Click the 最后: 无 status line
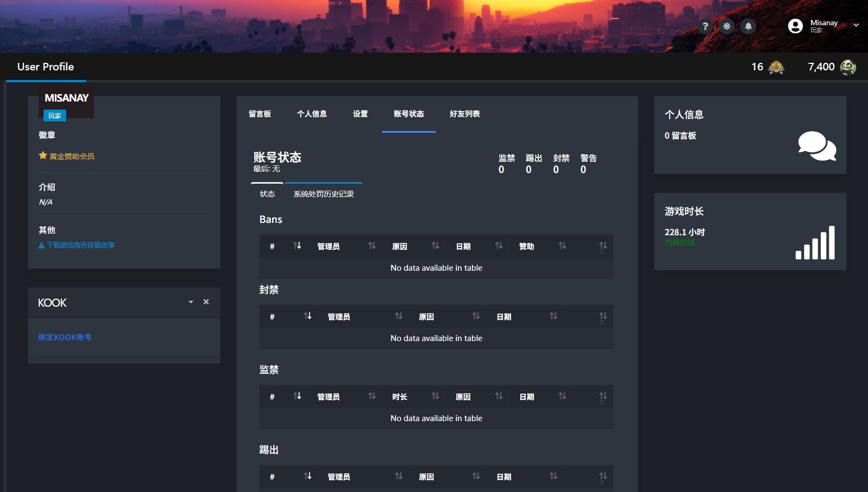 pyautogui.click(x=267, y=169)
